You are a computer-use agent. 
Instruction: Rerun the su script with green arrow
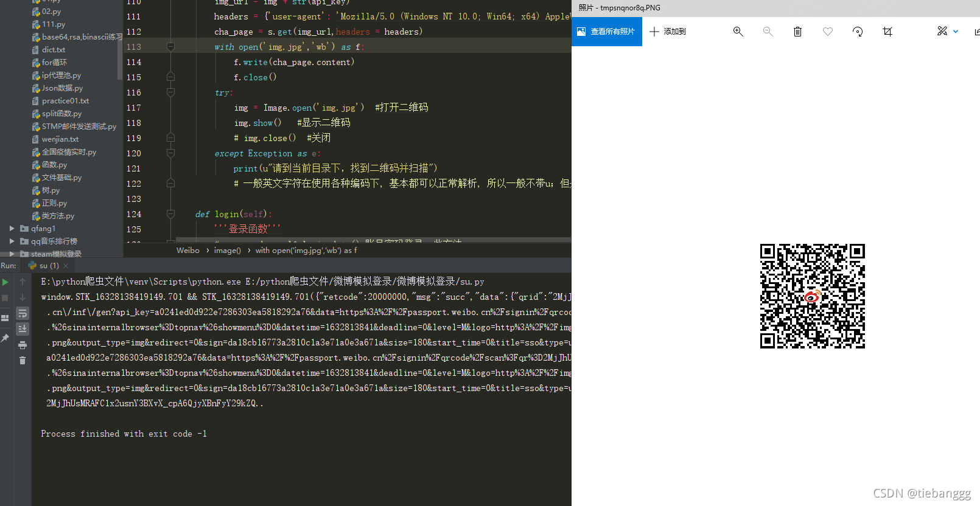point(5,282)
